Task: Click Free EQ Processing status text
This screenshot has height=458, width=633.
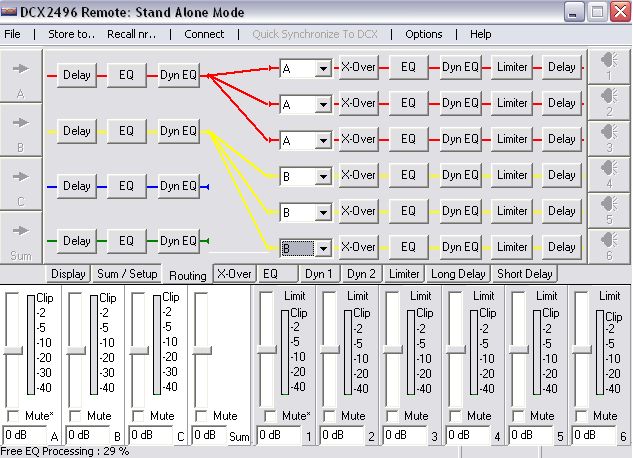Action: [x=65, y=451]
